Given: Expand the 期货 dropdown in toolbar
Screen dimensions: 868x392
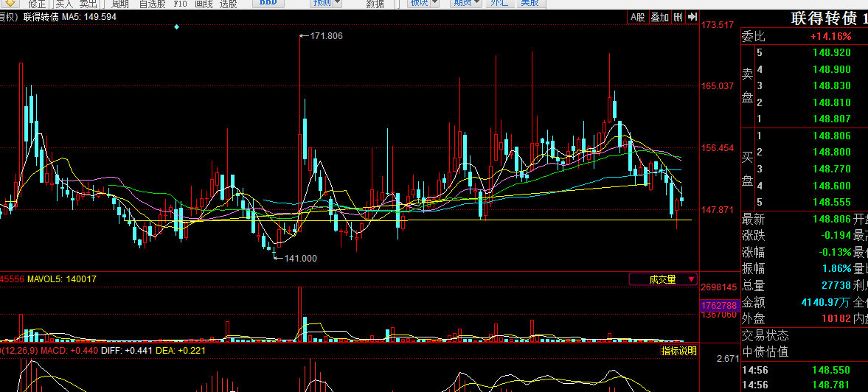Looking at the screenshot, I should 466,4.
